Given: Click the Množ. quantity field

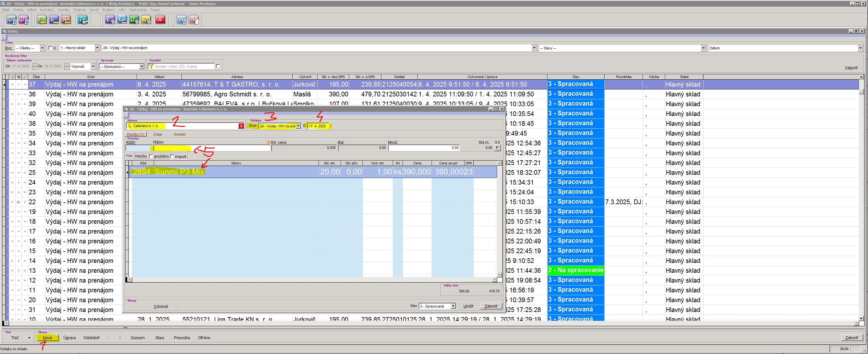Looking at the screenshot, I should point(424,148).
